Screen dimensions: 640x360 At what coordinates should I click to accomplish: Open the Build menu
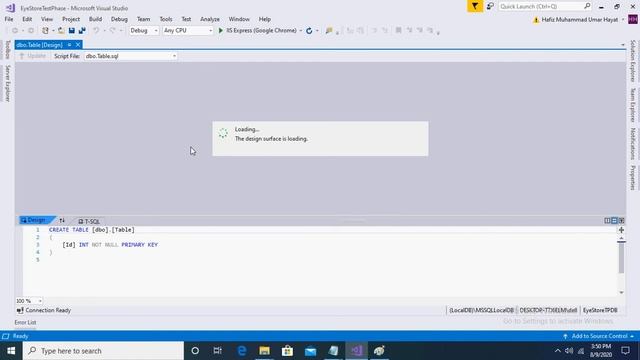(x=95, y=19)
